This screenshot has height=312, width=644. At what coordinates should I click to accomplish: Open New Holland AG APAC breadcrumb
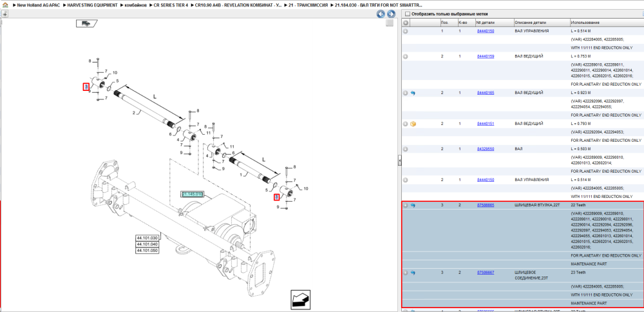click(x=39, y=5)
